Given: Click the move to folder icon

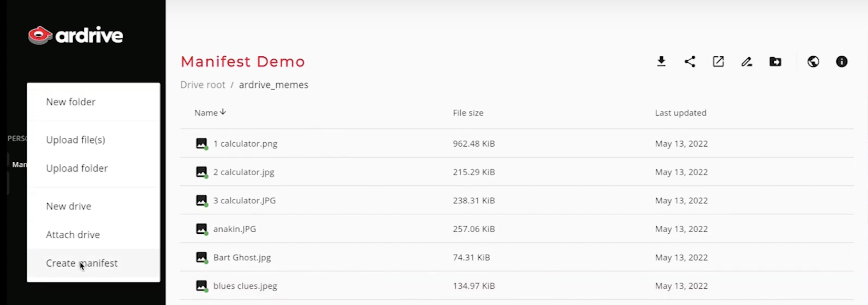Looking at the screenshot, I should [775, 62].
